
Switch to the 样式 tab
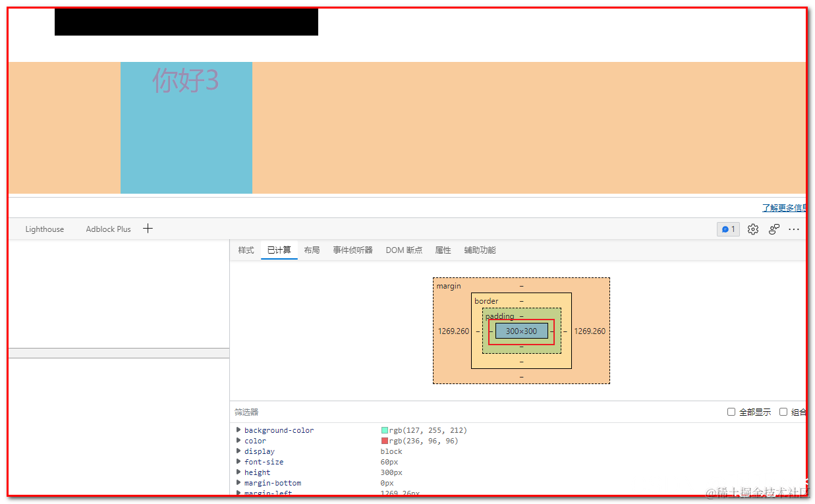click(x=246, y=250)
